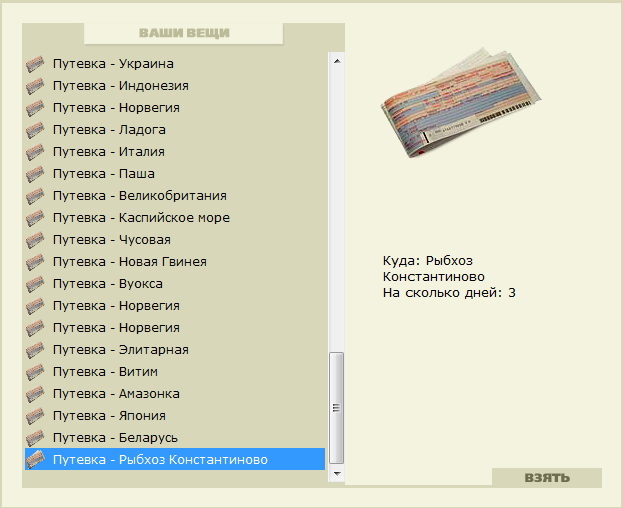The height and width of the screenshot is (508, 623).
Task: Click the ВЗЯТЬ button
Action: 547,477
